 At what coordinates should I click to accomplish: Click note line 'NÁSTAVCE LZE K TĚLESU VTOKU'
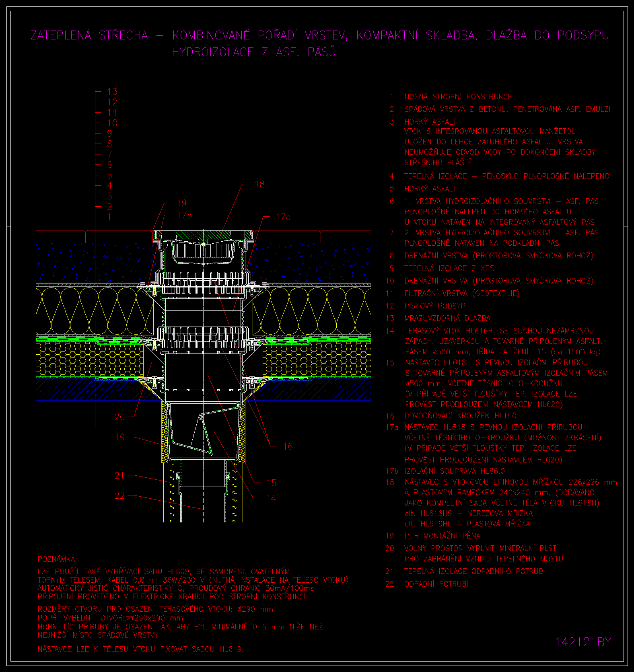click(140, 649)
